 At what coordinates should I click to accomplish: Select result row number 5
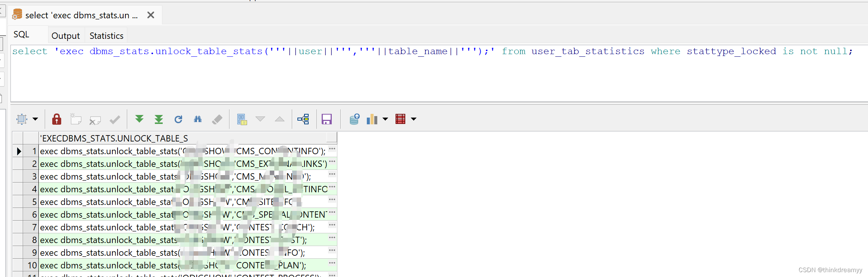pyautogui.click(x=31, y=202)
